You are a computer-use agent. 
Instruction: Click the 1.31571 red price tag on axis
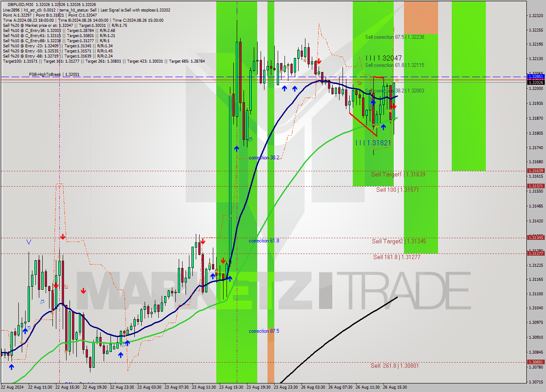[x=536, y=186]
